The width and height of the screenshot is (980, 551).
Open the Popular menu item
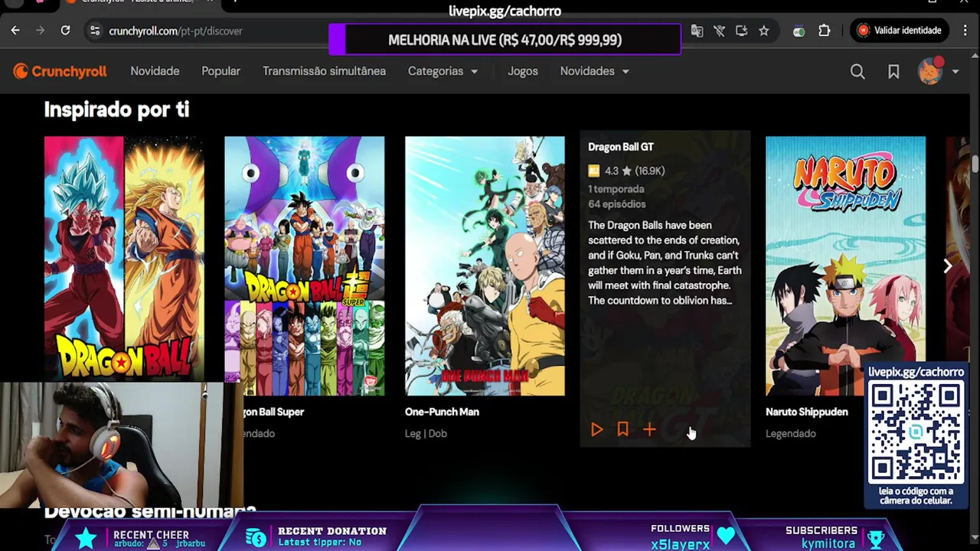(220, 71)
